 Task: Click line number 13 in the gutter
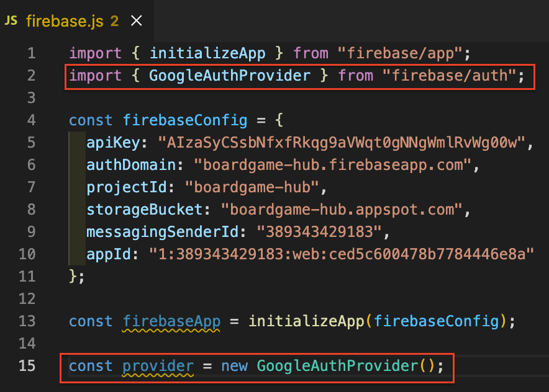[27, 321]
